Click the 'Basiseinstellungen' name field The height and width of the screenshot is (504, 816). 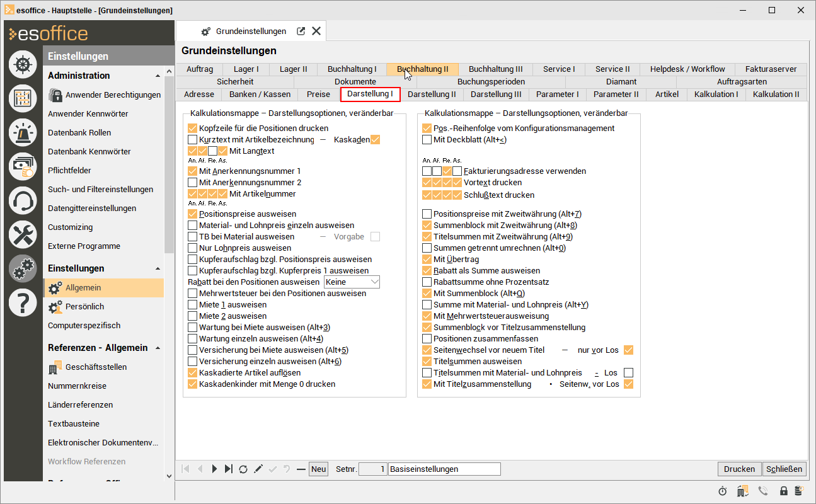pyautogui.click(x=444, y=469)
